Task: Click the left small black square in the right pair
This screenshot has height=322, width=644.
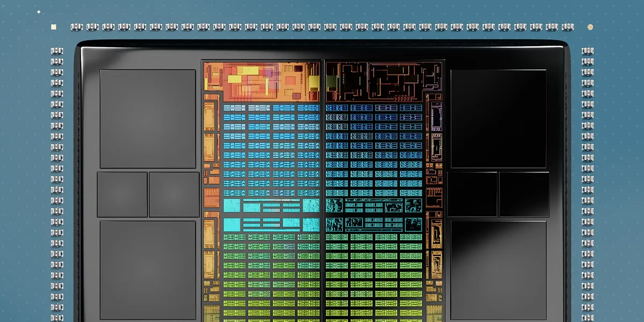Action: click(x=472, y=194)
